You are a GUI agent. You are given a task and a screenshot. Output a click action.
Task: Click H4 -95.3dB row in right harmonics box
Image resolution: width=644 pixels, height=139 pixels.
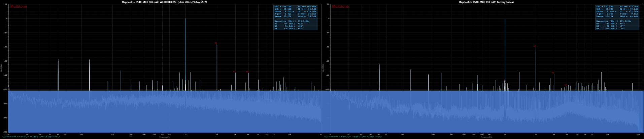(x=610, y=29)
